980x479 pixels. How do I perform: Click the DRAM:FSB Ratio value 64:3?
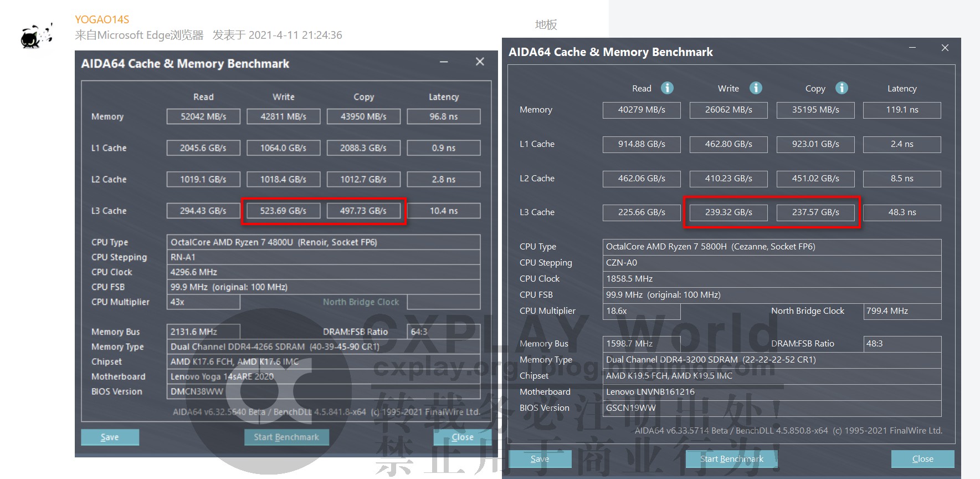pyautogui.click(x=444, y=332)
